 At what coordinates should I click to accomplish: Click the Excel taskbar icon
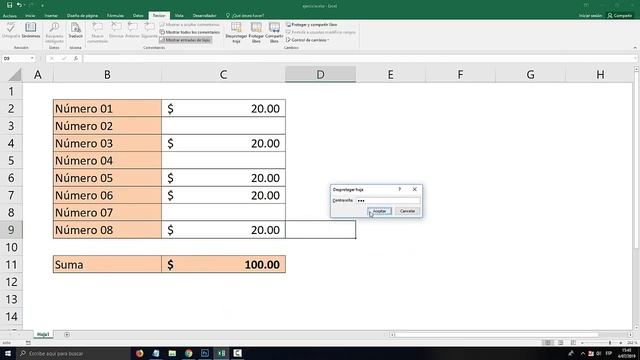(x=221, y=353)
